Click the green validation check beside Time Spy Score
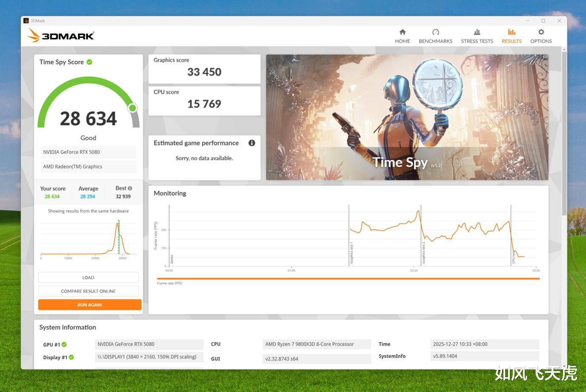Viewport: 586px width, 392px height. [89, 62]
